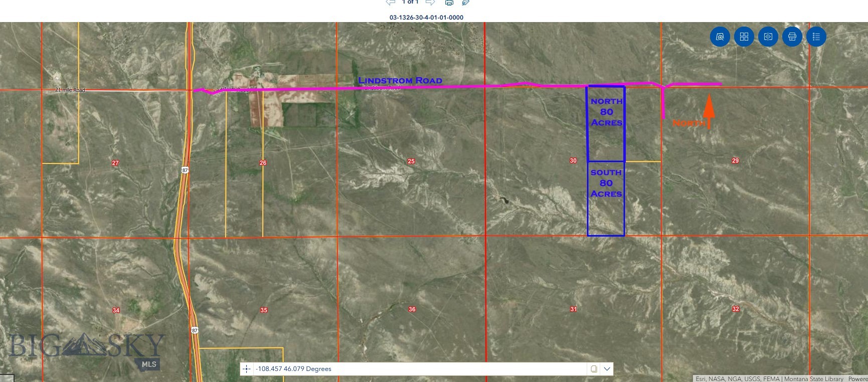Click the tag icon beside the top printer

click(466, 3)
